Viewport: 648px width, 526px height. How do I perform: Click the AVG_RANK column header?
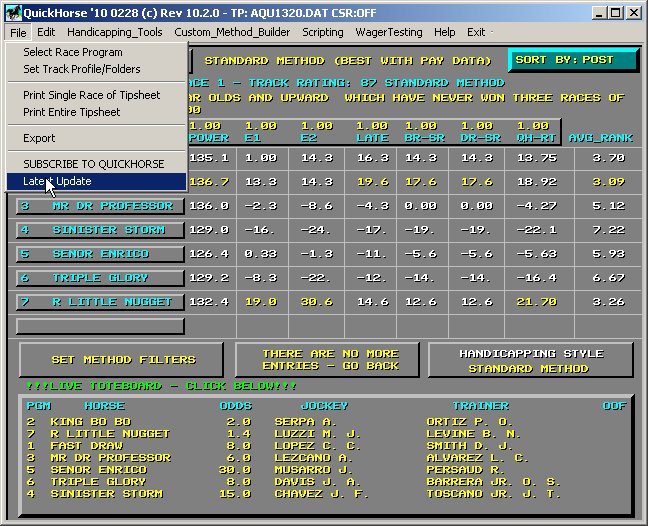(x=600, y=137)
